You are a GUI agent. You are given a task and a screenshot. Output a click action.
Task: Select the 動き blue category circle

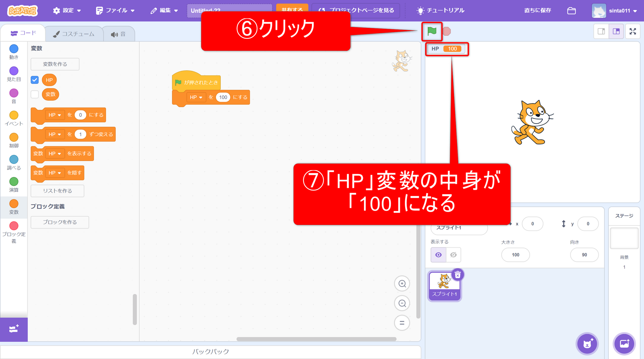14,49
